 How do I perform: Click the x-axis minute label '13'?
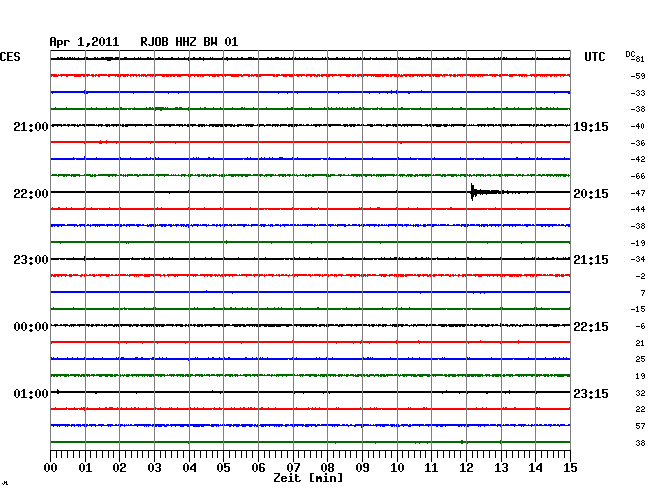coord(501,468)
